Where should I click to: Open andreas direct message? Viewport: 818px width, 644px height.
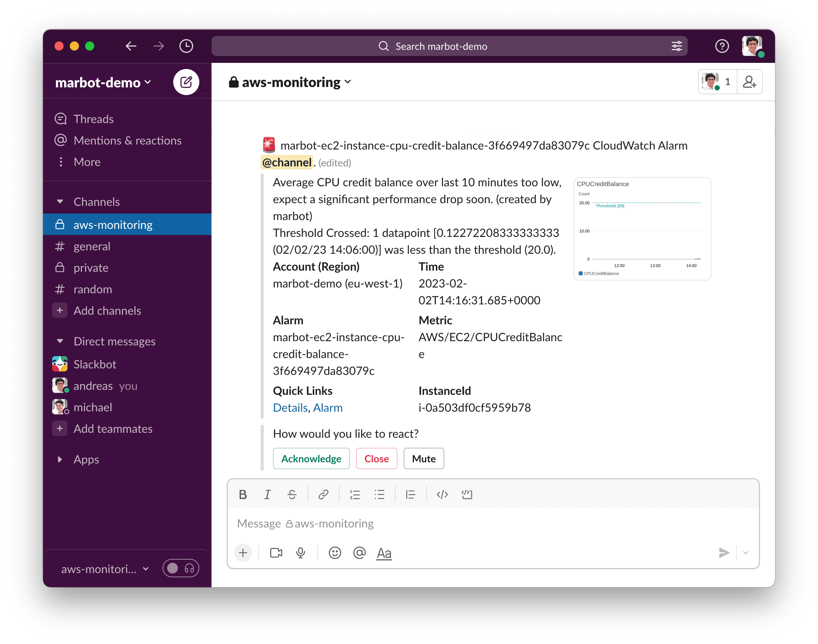(x=127, y=386)
